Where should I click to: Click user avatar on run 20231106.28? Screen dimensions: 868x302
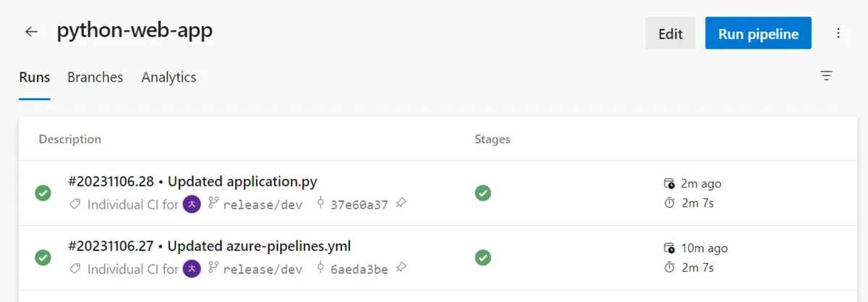click(192, 204)
